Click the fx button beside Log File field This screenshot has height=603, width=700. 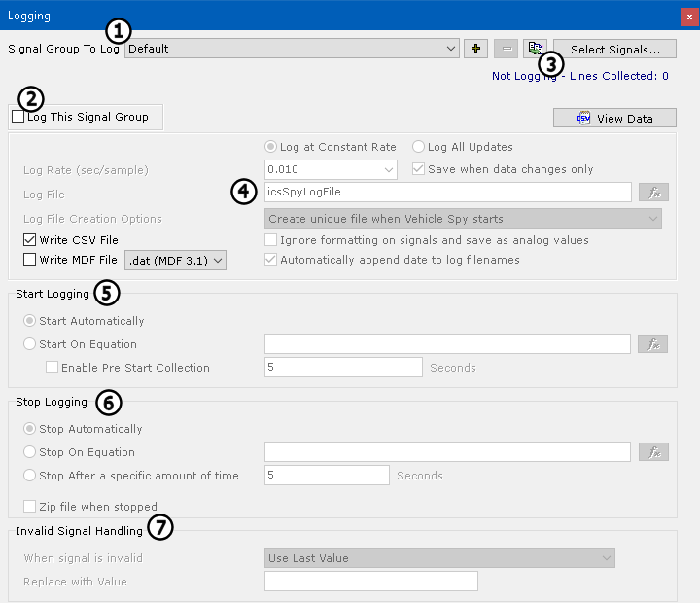(653, 193)
